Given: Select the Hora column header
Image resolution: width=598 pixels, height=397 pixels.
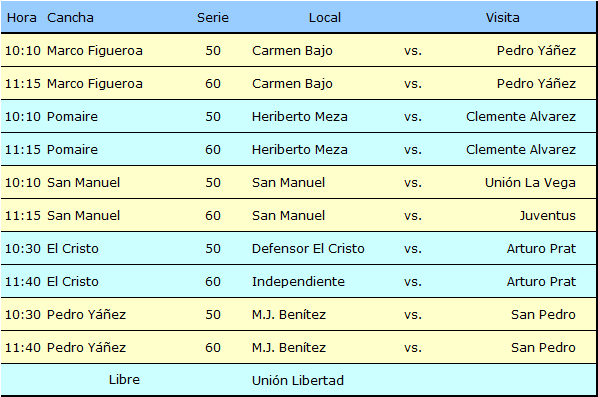Looking at the screenshot, I should tap(22, 18).
